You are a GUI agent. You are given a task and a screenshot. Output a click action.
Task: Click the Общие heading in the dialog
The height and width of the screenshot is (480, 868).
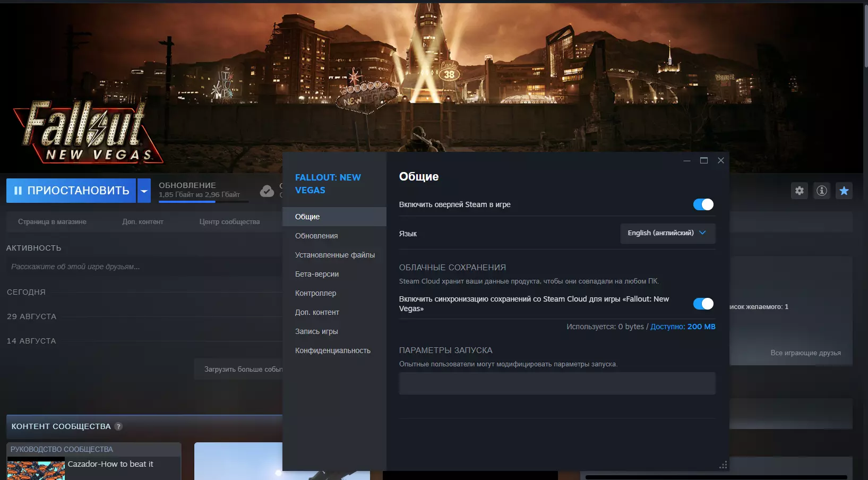[x=419, y=177]
